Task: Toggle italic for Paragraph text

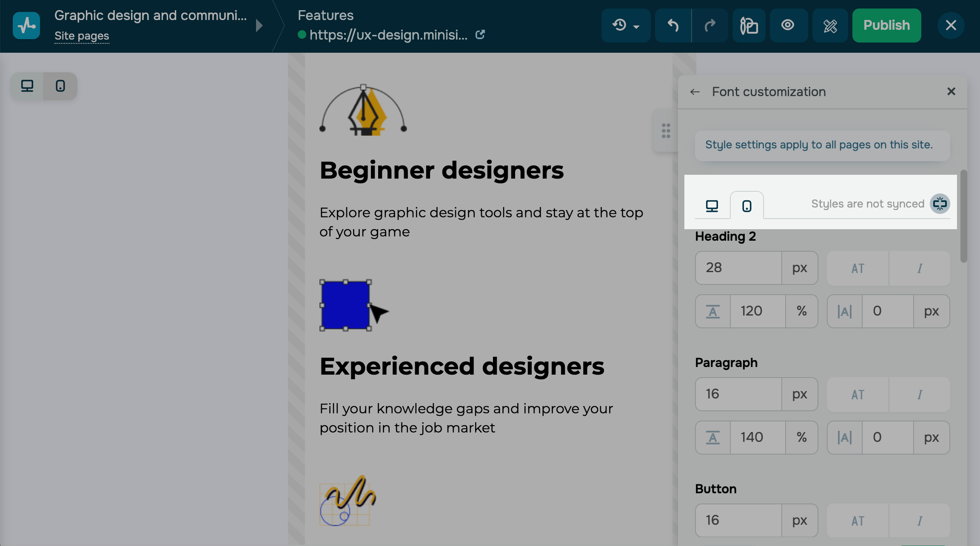Action: (919, 395)
